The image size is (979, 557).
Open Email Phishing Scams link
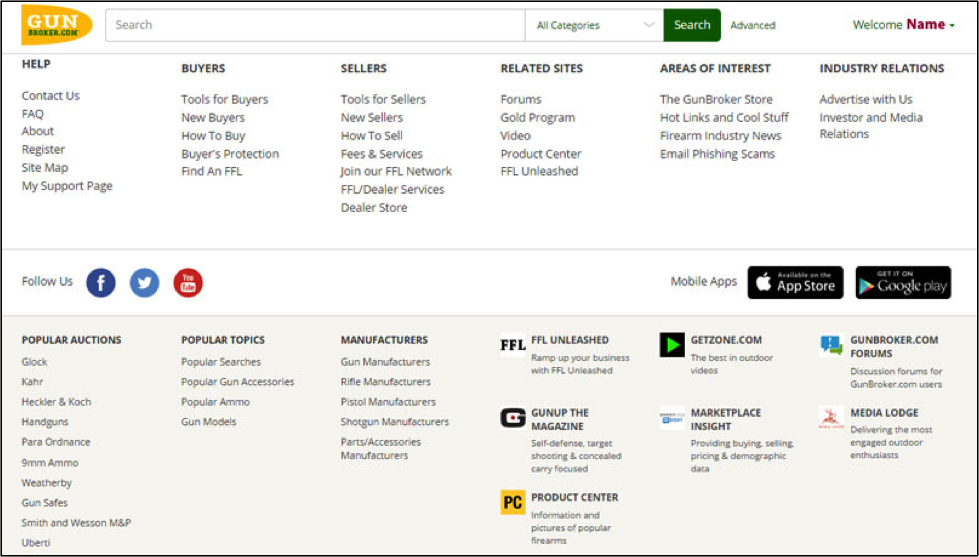717,154
